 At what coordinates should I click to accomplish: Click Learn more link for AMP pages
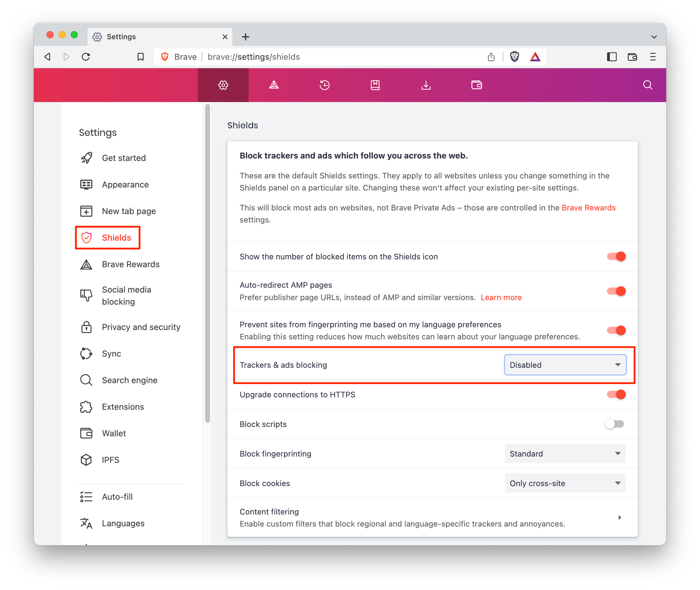click(501, 297)
